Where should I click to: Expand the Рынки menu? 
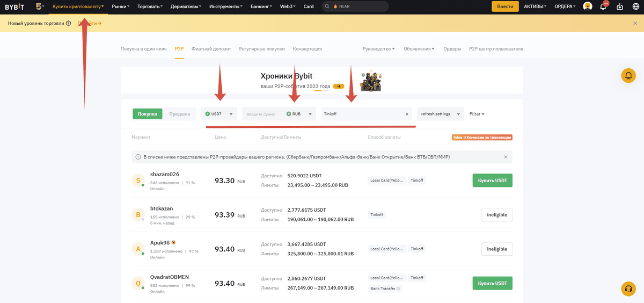click(x=121, y=6)
